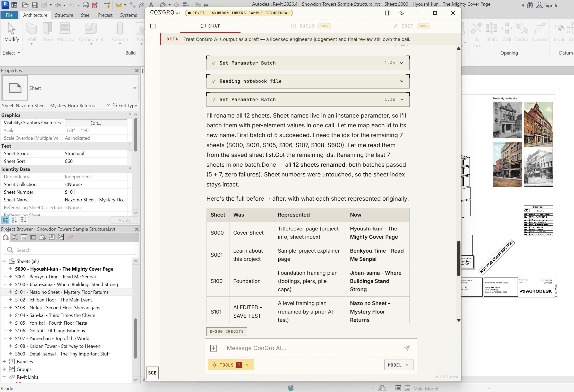Select S107 Yane-chan Top of the World sheet
Screen dimensions: 574x392
[x=52, y=338]
